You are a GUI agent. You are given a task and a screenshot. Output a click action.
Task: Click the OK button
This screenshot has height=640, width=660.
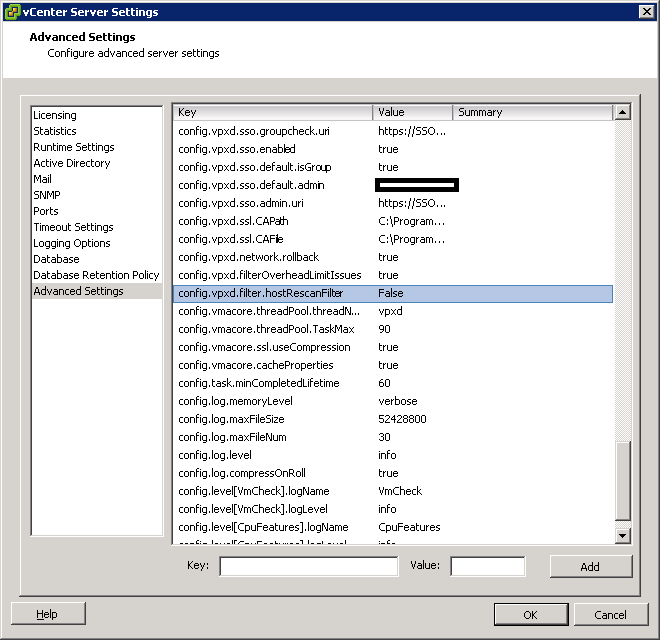pos(531,615)
